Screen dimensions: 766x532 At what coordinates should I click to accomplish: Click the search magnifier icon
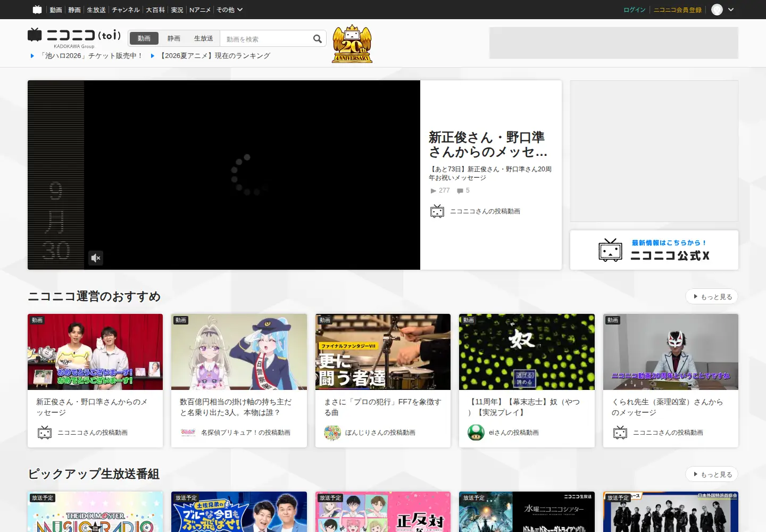(x=318, y=39)
